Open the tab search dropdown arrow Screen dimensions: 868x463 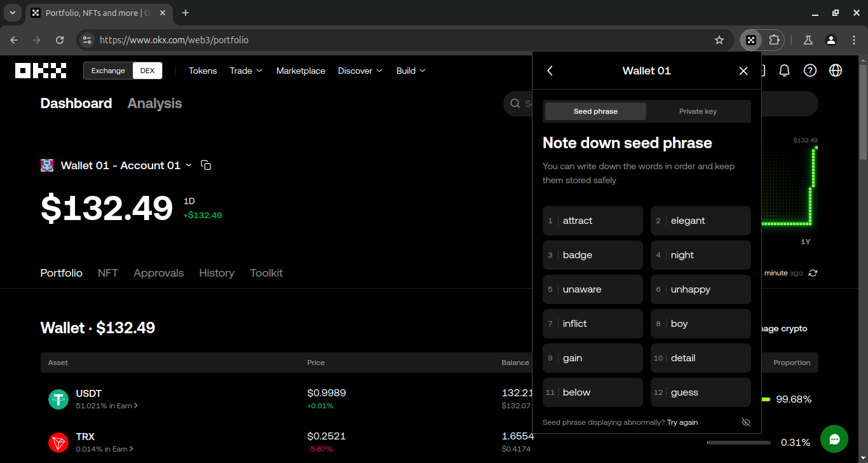click(12, 13)
